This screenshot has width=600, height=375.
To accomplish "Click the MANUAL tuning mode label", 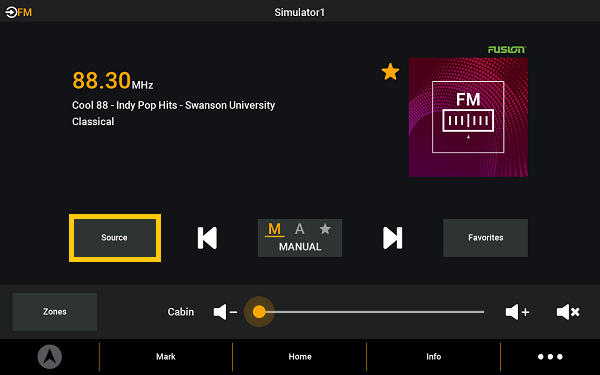I will (300, 247).
